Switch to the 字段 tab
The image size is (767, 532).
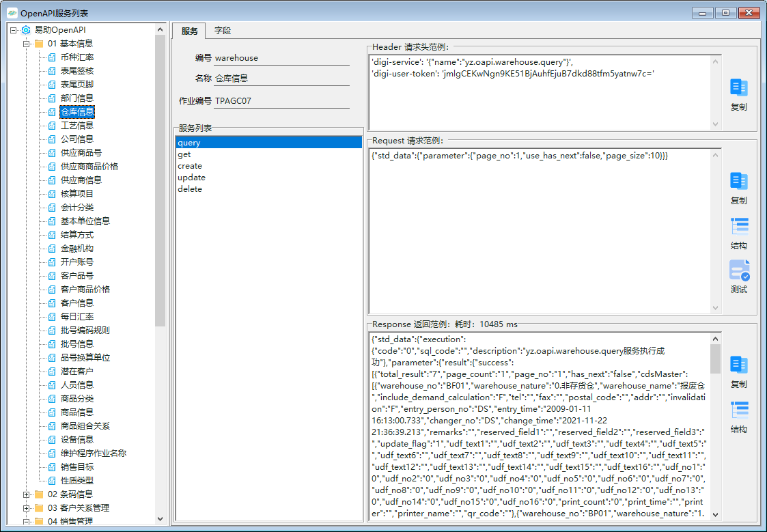(222, 31)
